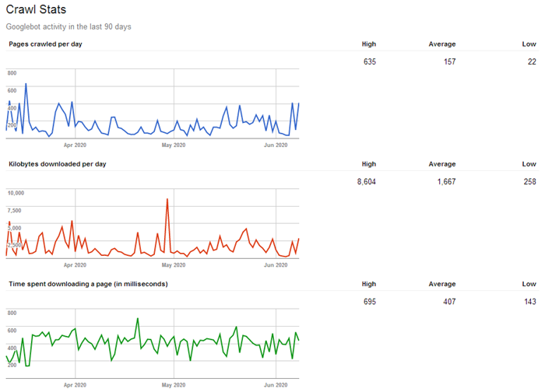Click the pages crawled High value 635
Viewport: 545px width, 392px height.
369,61
